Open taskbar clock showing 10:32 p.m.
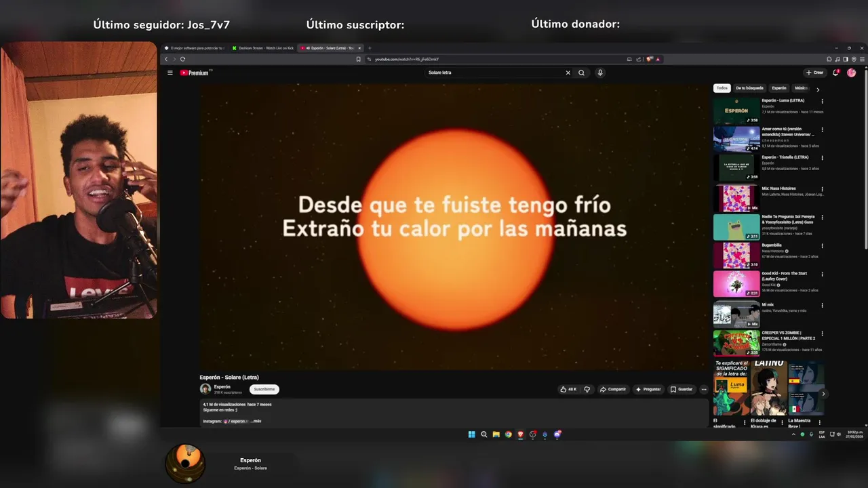The image size is (868, 488). coord(855,434)
